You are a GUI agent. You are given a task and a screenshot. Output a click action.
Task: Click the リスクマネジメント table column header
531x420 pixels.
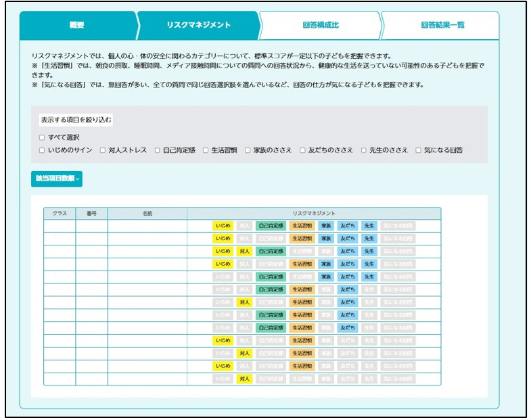click(314, 214)
